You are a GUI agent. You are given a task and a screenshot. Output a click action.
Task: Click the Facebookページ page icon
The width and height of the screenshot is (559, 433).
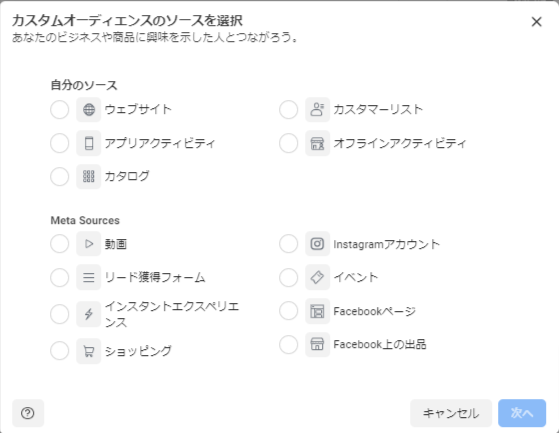[317, 311]
